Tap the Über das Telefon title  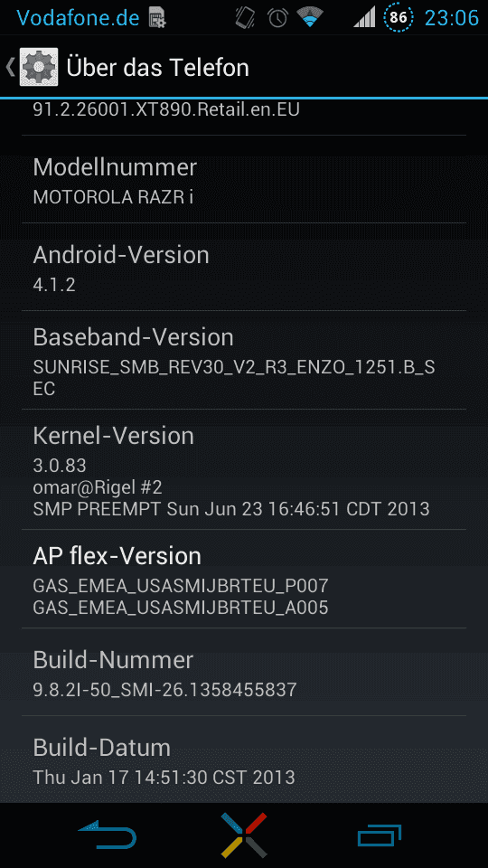(x=157, y=68)
